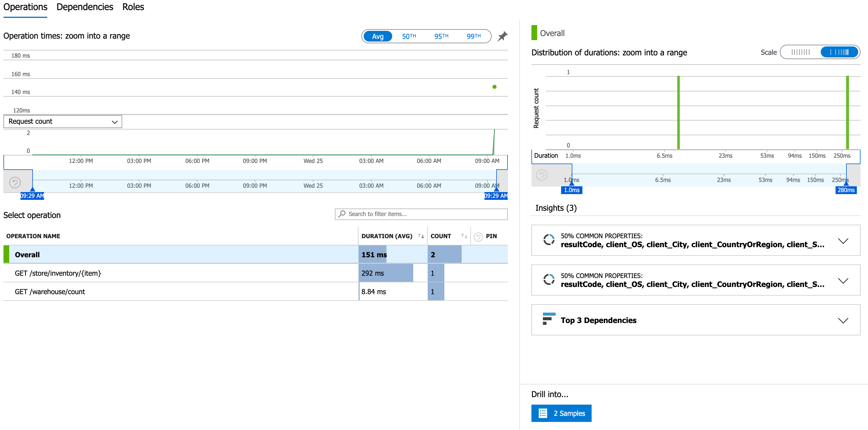Pin the operation times chart to dashboard

tap(502, 36)
